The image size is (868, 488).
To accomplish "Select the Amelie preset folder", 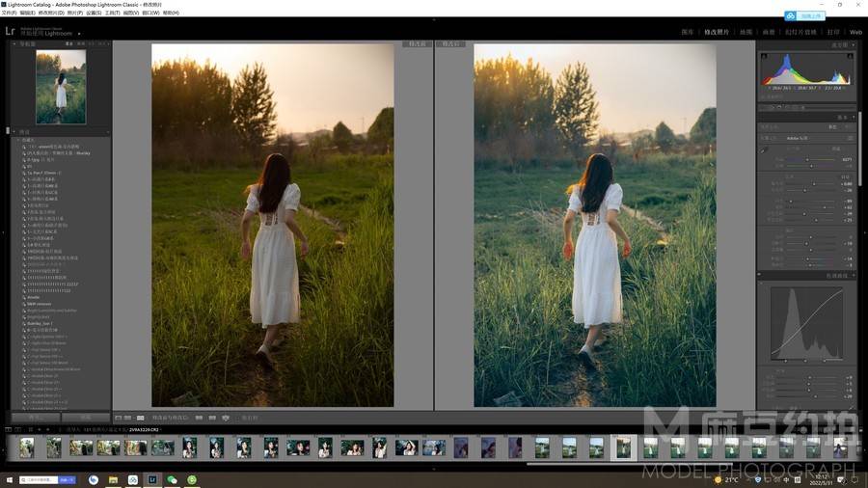I will pyautogui.click(x=33, y=297).
